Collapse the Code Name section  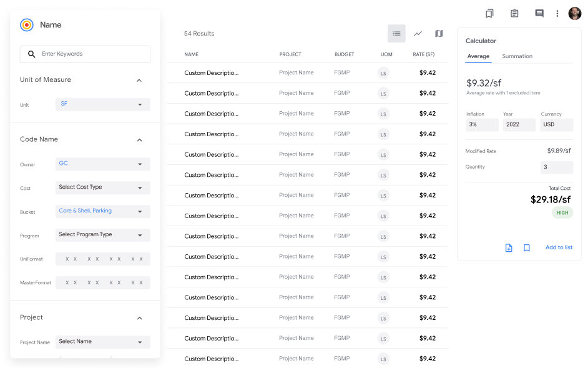139,140
